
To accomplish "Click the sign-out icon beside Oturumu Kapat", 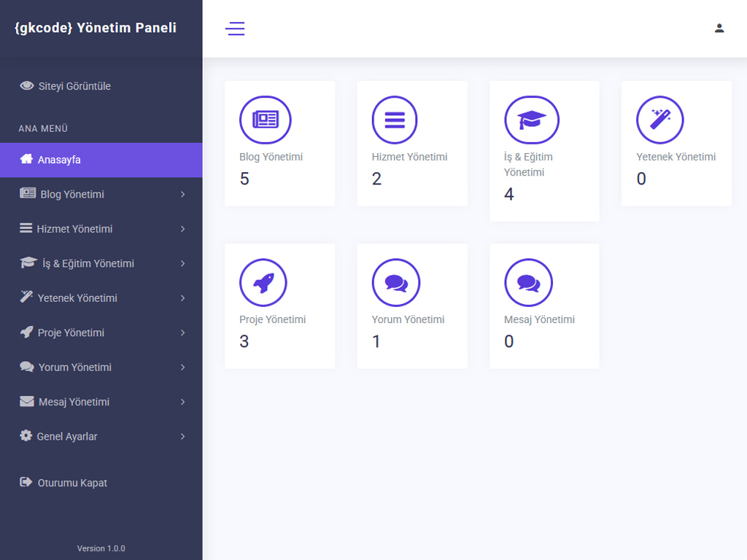I will (26, 482).
